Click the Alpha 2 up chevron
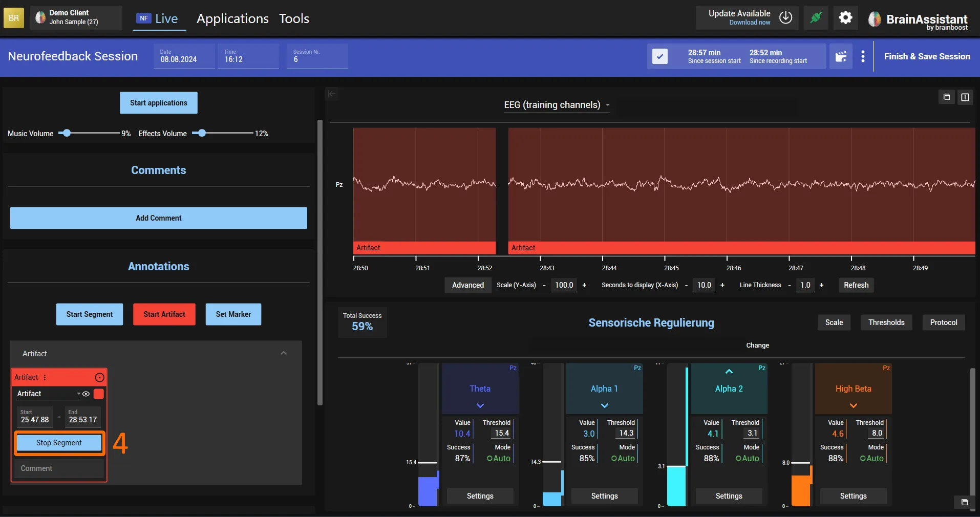The width and height of the screenshot is (980, 517). [x=729, y=372]
